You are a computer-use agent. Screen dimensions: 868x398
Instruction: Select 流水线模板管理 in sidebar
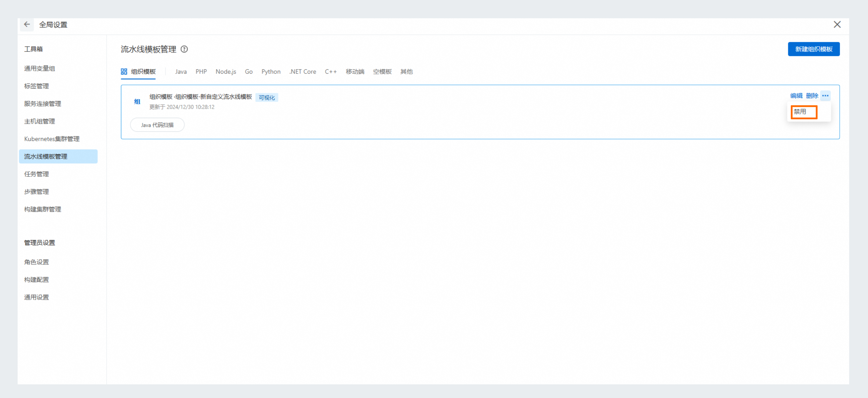click(x=58, y=156)
